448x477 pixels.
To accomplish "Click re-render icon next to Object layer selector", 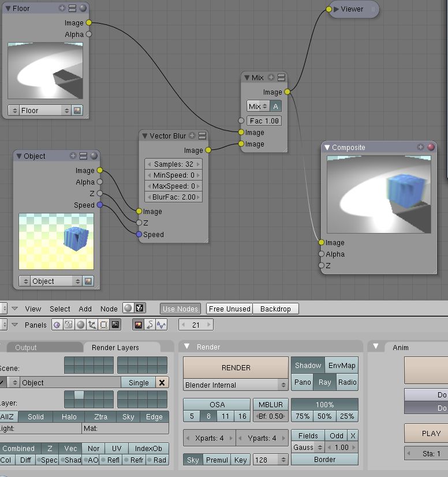I will [x=88, y=281].
